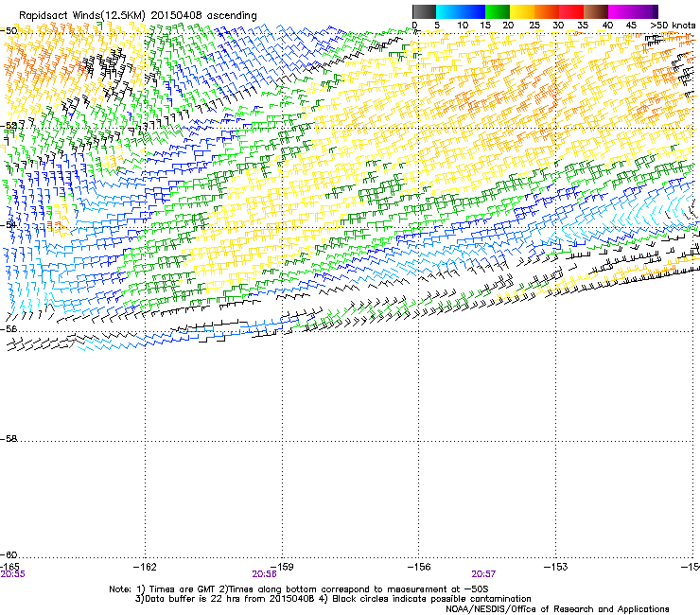Click the longitude label -162
This screenshot has width=700, height=615.
point(146,567)
